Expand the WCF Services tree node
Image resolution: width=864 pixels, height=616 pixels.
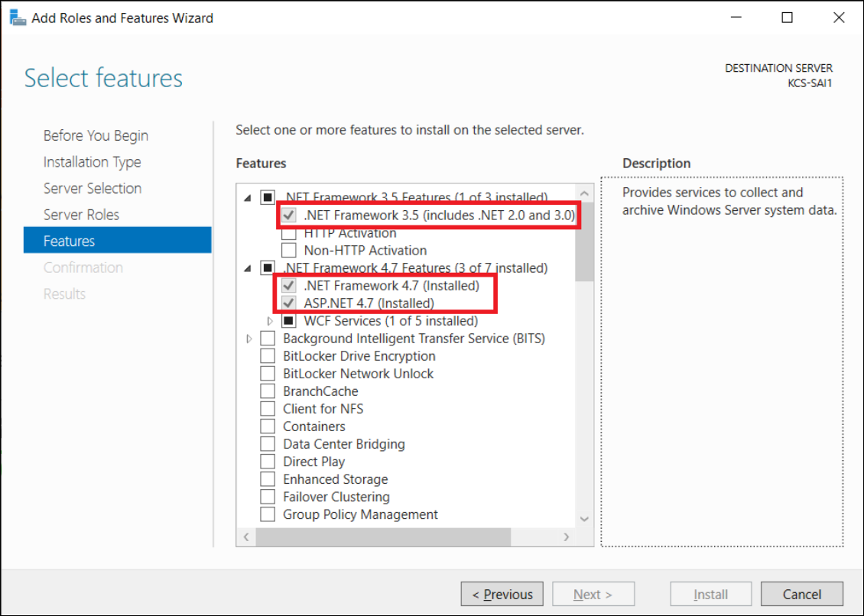(269, 321)
